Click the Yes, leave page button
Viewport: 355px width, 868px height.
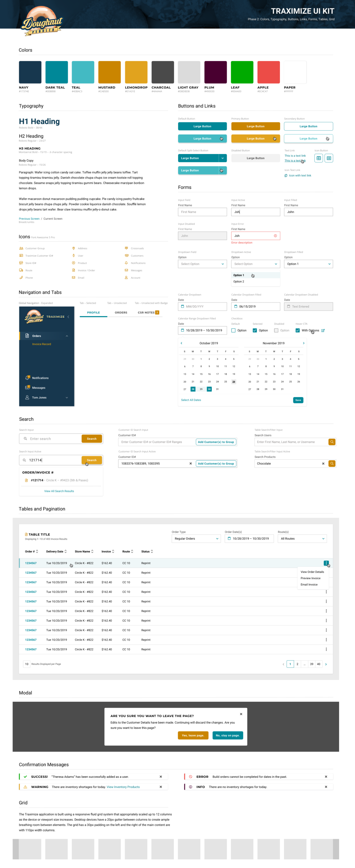193,735
